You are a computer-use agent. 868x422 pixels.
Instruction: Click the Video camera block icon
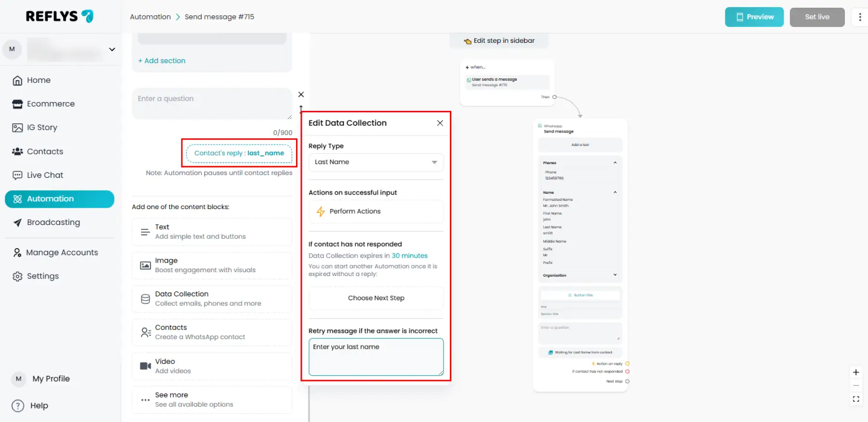145,366
